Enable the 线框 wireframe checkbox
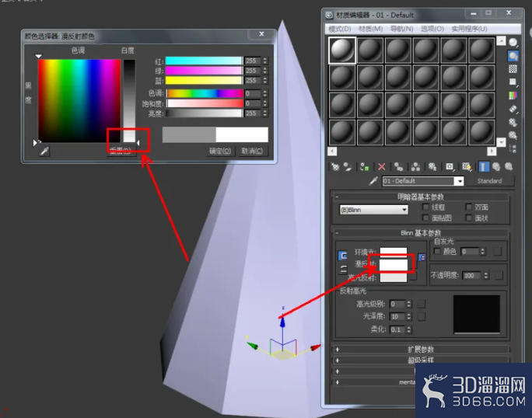Image resolution: width=532 pixels, height=418 pixels. coord(425,207)
